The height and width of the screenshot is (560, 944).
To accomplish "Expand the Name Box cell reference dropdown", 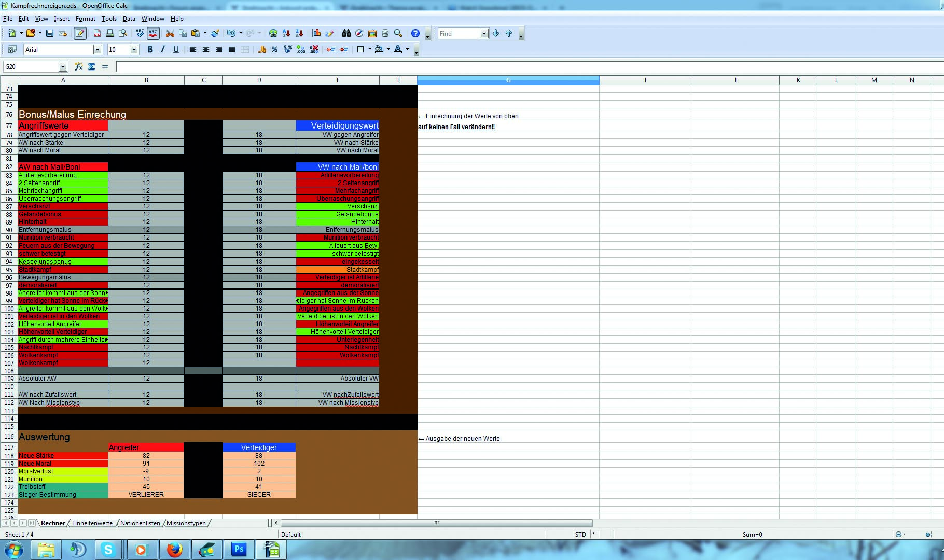I will point(63,67).
